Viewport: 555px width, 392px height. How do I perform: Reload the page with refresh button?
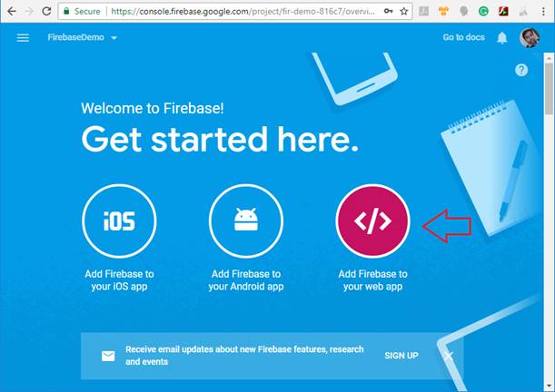tap(46, 11)
